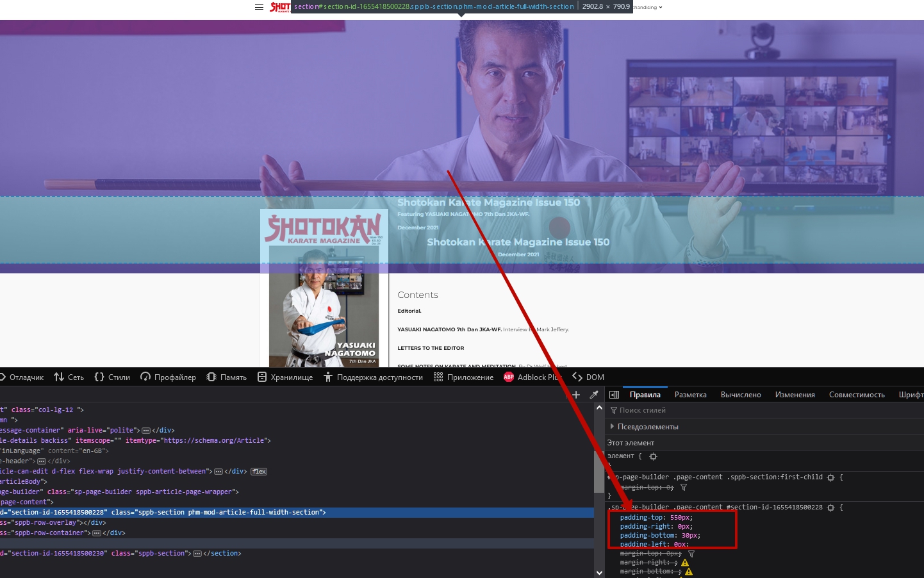Open the Хранилище storage panel

point(285,377)
